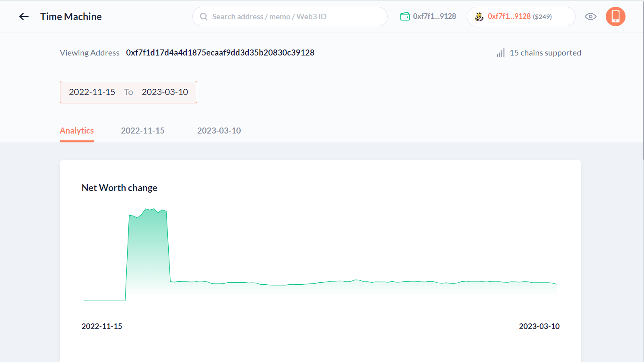Image resolution: width=644 pixels, height=362 pixels.
Task: Switch to the Analytics tab
Action: click(x=77, y=131)
